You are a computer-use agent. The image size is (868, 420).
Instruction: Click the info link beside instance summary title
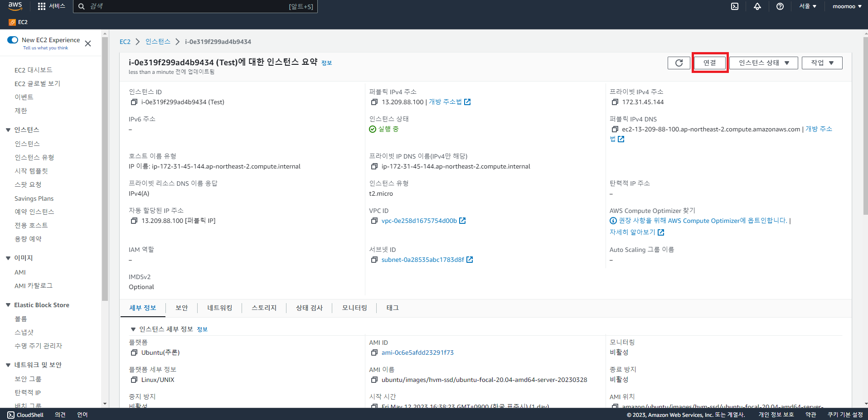point(326,63)
